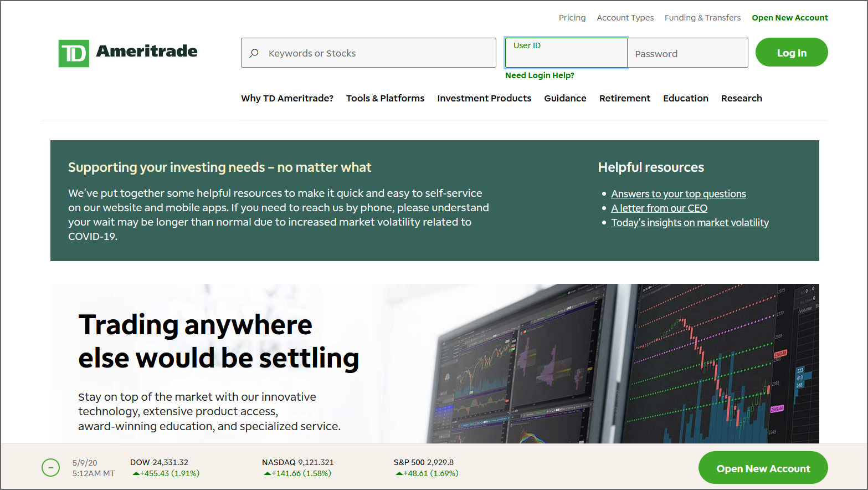Open Investment Products menu
Screen dimensions: 868x490
click(x=484, y=98)
